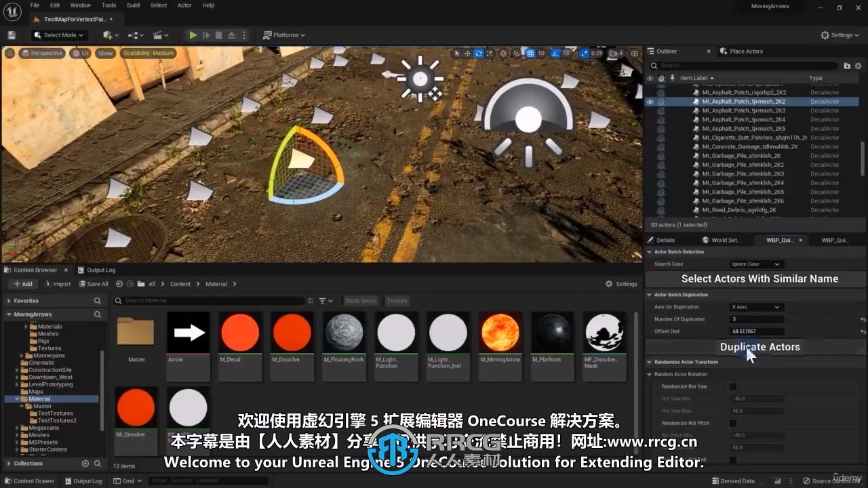Viewport: 868px width, 488px height.
Task: Toggle the Static Mesh filter pill
Action: [361, 301]
